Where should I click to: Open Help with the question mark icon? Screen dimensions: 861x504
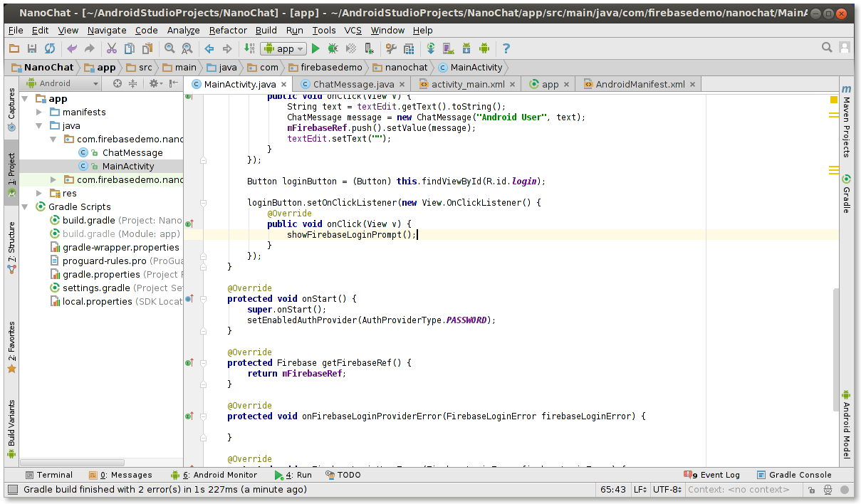(506, 48)
